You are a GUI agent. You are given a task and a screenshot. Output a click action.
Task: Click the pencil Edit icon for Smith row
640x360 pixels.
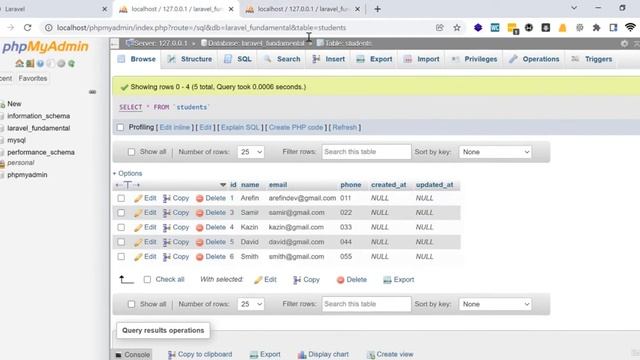coord(138,257)
